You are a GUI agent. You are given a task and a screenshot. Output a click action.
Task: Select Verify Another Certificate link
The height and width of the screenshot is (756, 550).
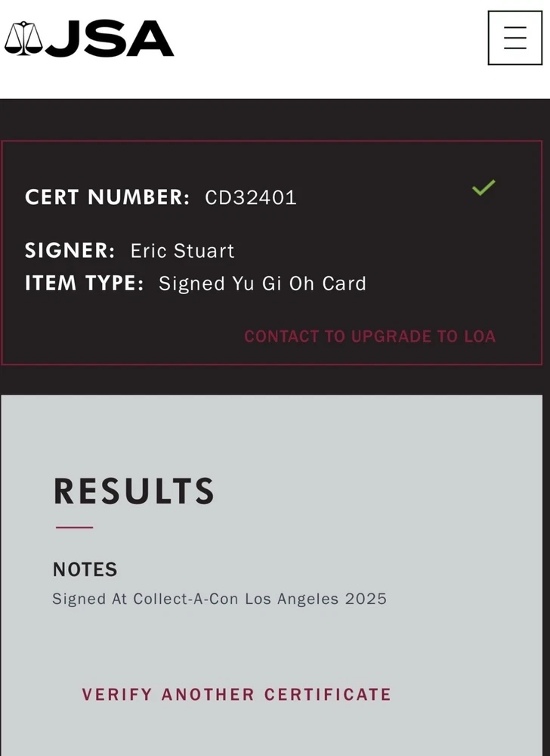pyautogui.click(x=236, y=694)
